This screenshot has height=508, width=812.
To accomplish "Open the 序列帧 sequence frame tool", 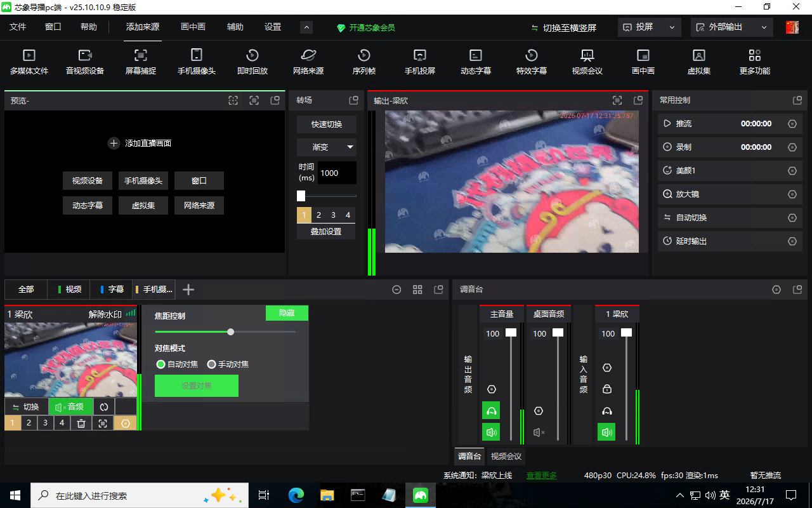I will [364, 62].
